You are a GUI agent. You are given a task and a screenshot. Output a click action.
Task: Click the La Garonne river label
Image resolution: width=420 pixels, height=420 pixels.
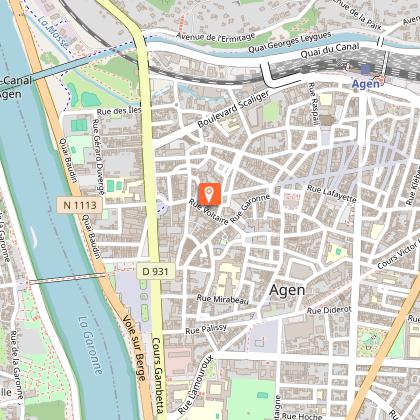coord(90,345)
